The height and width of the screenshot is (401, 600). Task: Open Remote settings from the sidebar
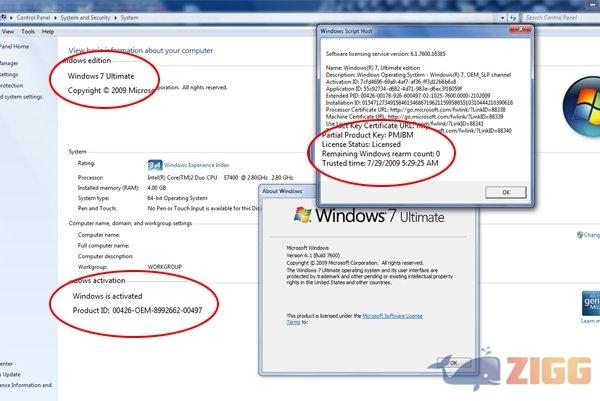tap(9, 74)
